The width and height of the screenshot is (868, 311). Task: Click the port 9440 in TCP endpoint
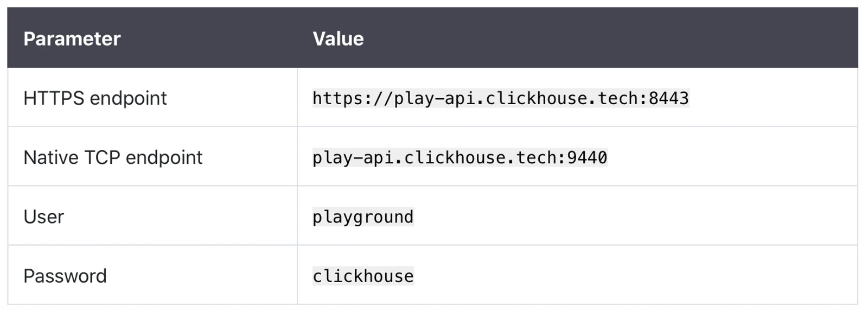[x=587, y=157]
